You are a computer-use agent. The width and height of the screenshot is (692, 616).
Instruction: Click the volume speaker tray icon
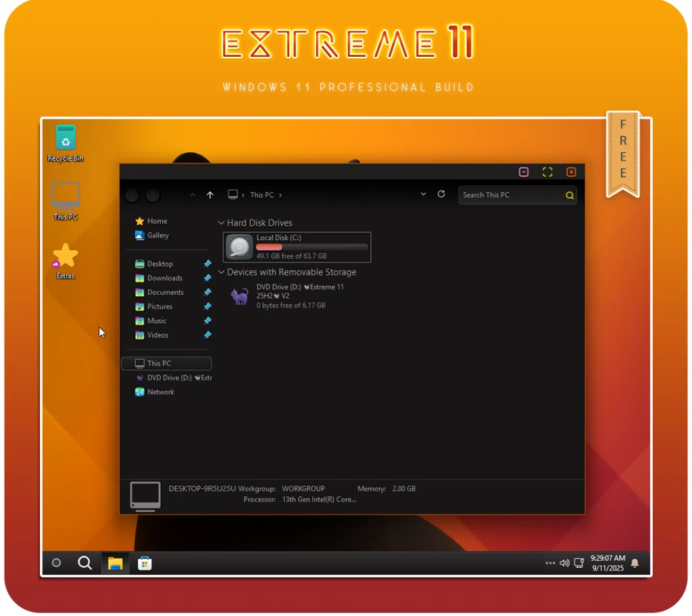(564, 563)
